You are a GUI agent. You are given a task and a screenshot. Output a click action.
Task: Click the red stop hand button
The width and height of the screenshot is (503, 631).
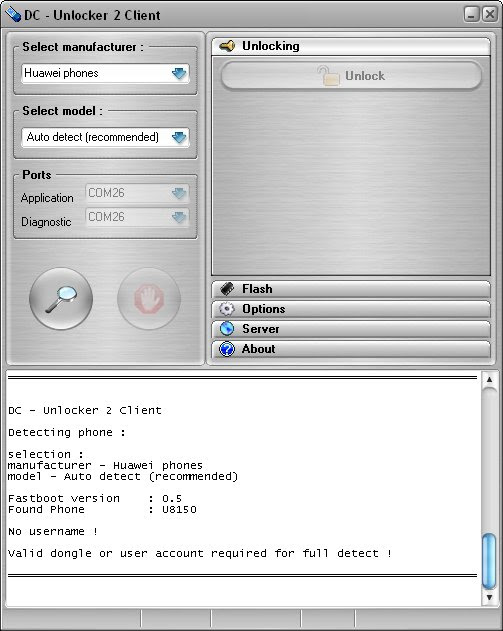[x=149, y=299]
